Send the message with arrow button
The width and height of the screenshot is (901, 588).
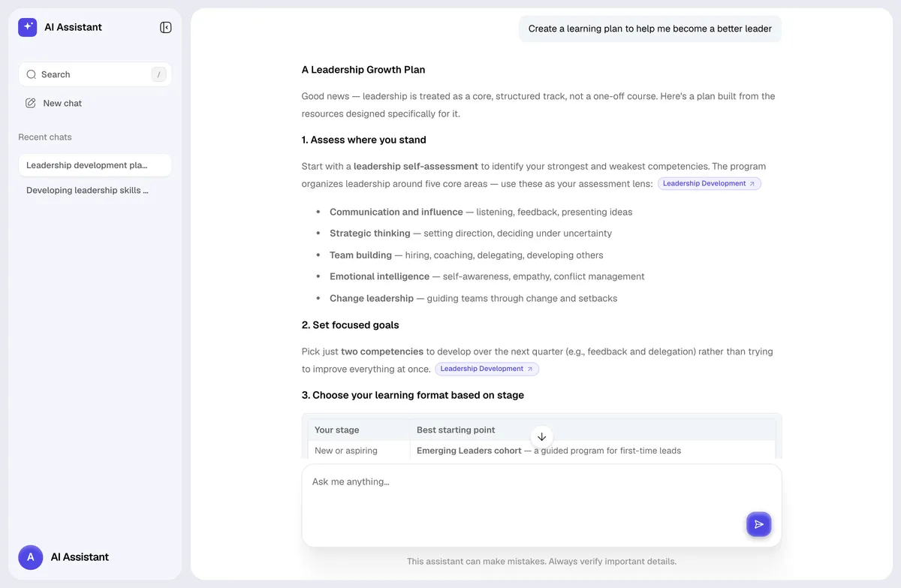[758, 524]
